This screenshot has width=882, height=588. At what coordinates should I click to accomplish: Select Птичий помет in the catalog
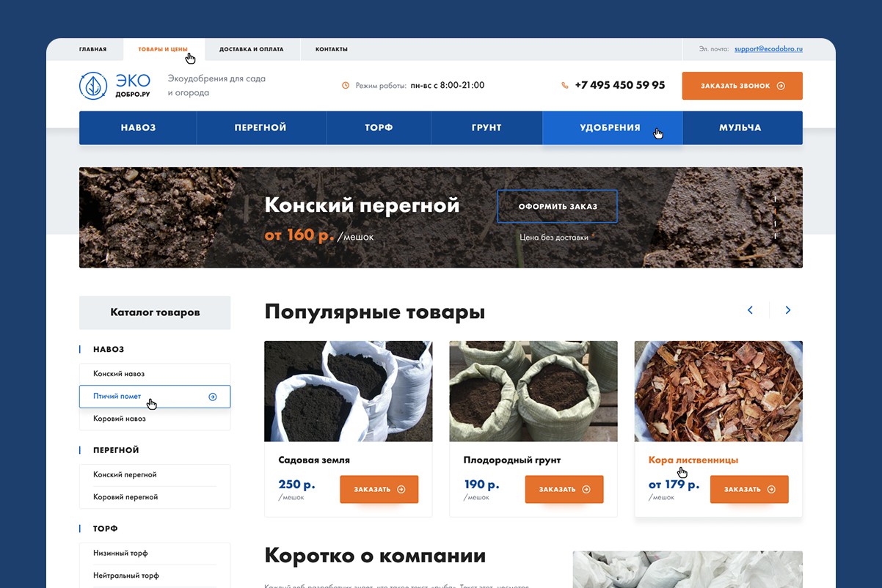(x=155, y=397)
